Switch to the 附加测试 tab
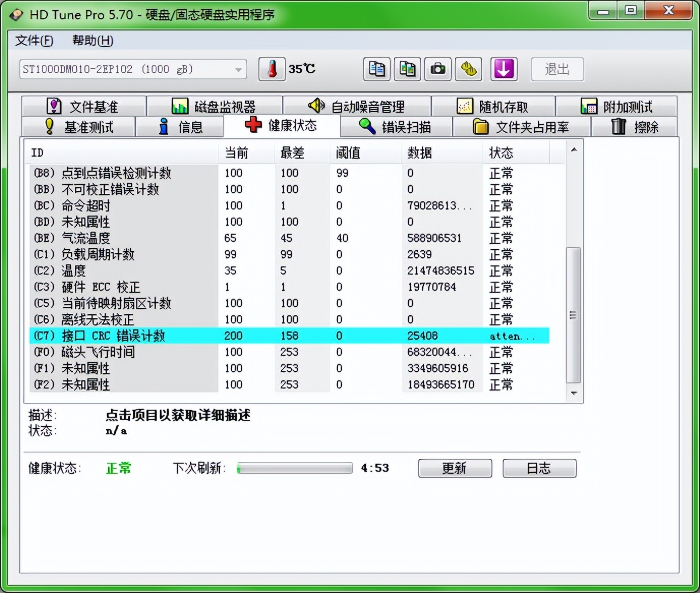The width and height of the screenshot is (700, 593). pyautogui.click(x=617, y=106)
